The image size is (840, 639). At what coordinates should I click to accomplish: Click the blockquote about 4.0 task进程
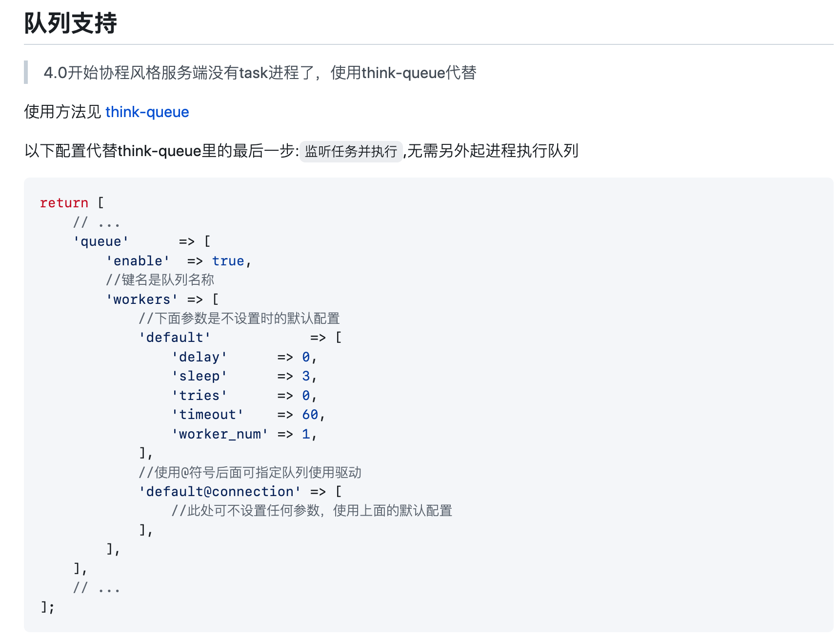[x=260, y=73]
